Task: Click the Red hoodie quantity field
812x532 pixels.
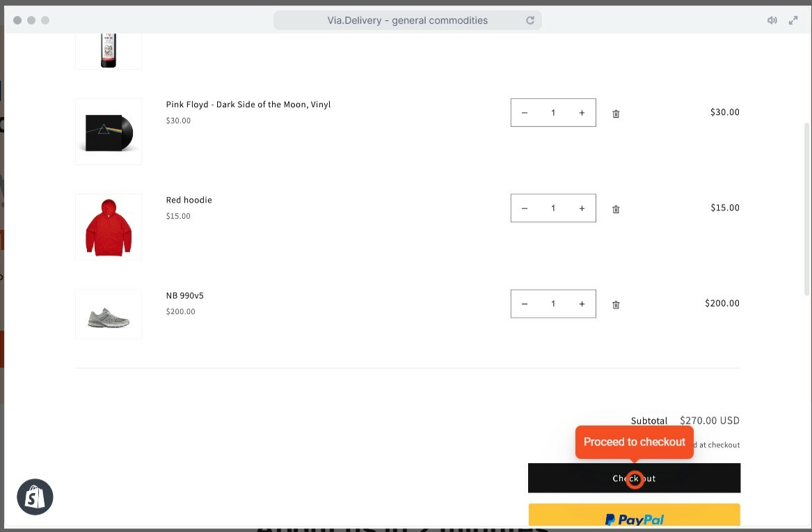Action: coord(553,208)
